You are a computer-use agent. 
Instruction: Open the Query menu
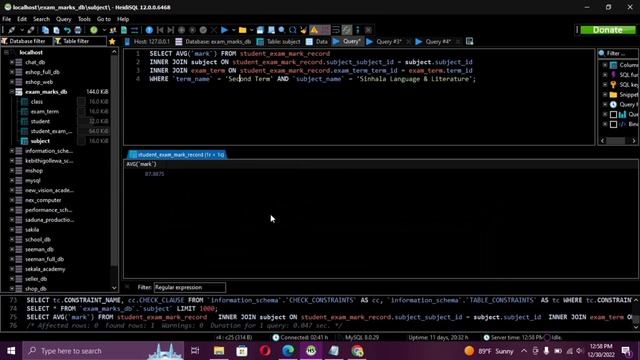click(x=63, y=19)
